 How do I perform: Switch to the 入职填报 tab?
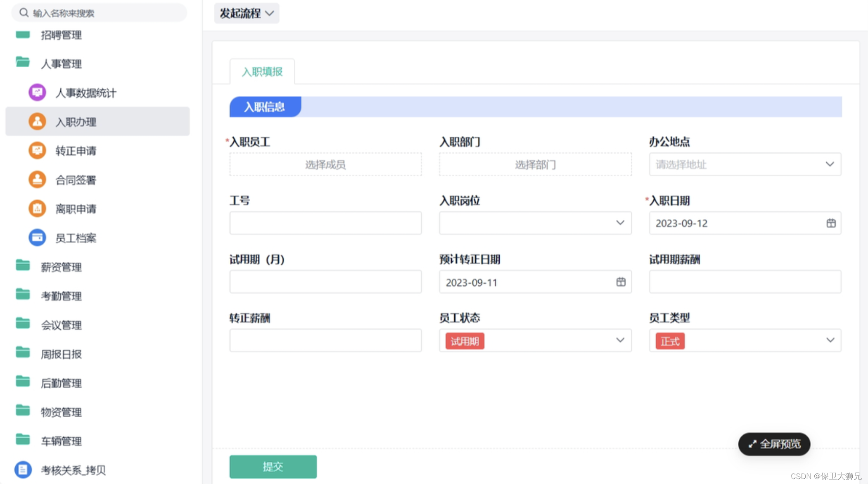[x=262, y=72]
